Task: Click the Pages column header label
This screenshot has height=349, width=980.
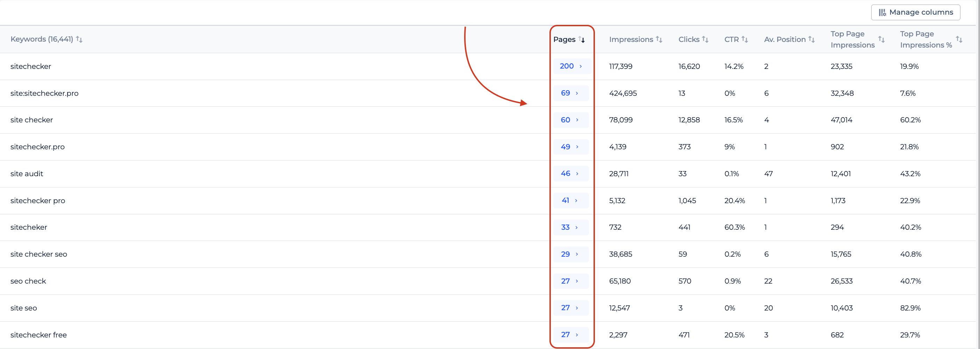Action: (564, 39)
